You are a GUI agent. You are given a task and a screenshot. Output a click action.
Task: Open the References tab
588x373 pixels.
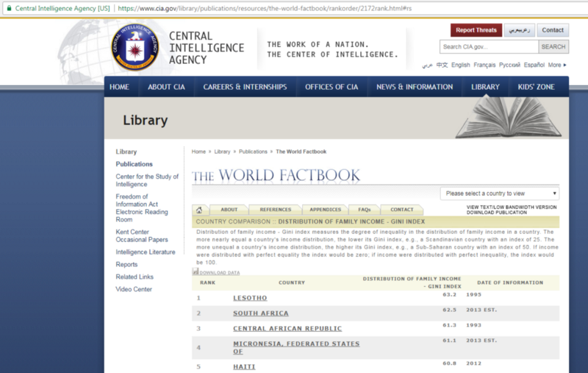click(x=275, y=210)
